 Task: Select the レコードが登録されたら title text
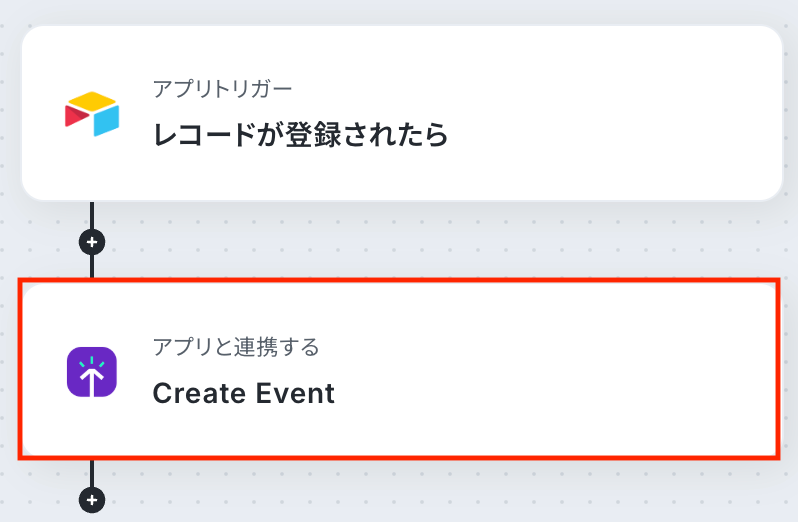(300, 134)
